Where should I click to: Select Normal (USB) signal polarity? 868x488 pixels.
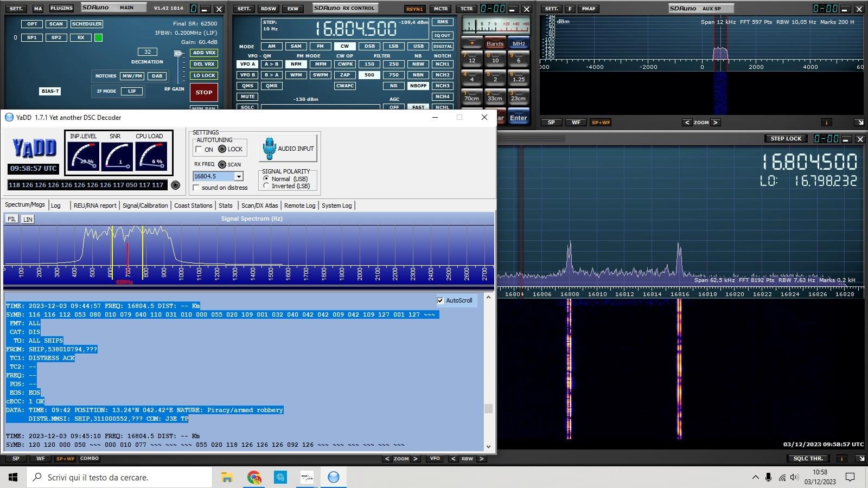[266, 178]
